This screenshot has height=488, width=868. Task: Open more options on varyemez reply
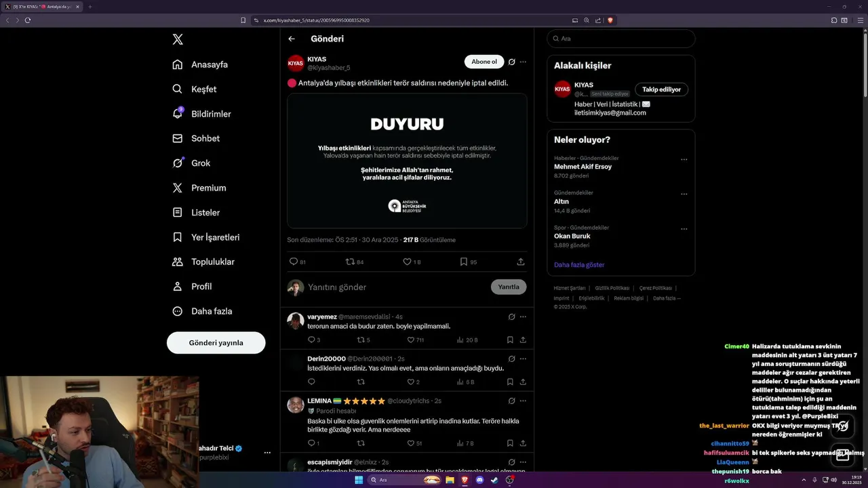coord(523,317)
